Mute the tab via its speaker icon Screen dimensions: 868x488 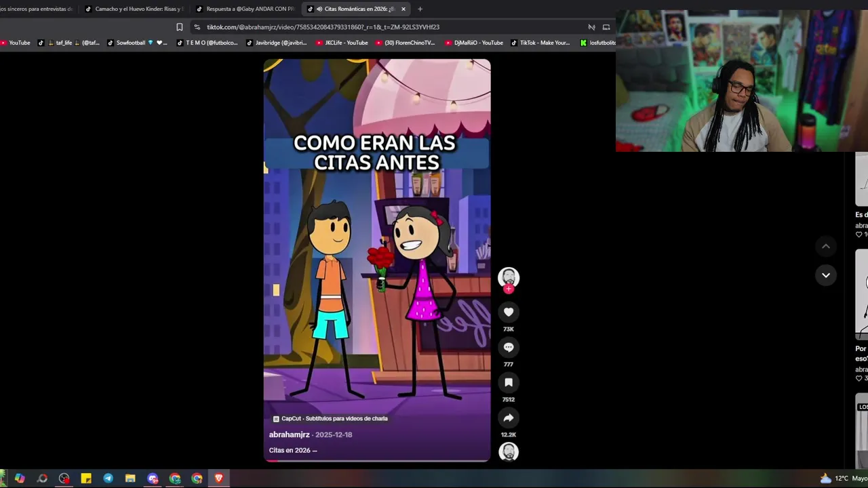point(319,9)
